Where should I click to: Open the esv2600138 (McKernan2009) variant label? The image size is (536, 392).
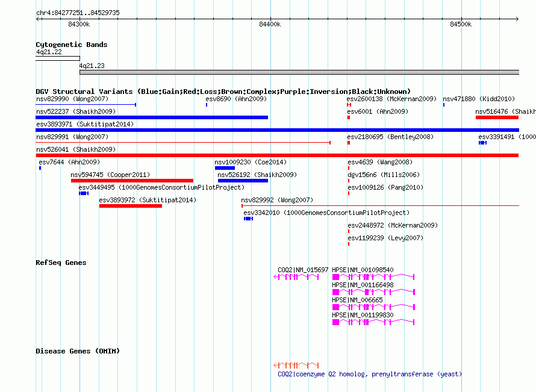391,99
